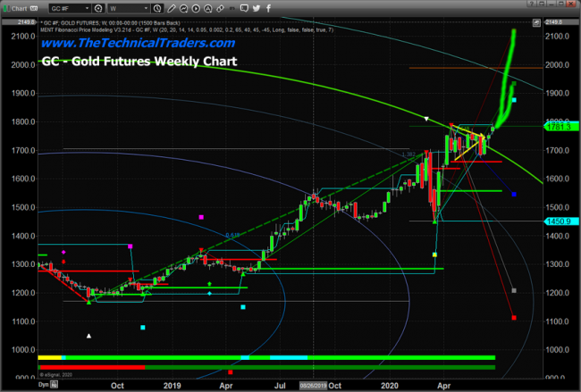Open the W interval dropdown

(x=129, y=8)
